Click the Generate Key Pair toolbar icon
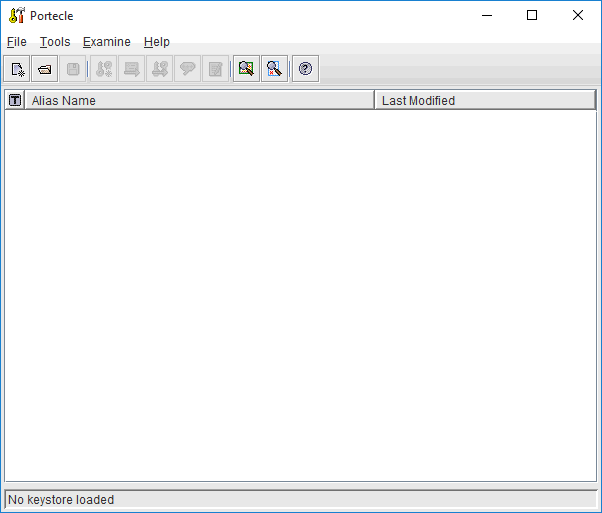Viewport: 602px width, 513px height. coord(104,69)
